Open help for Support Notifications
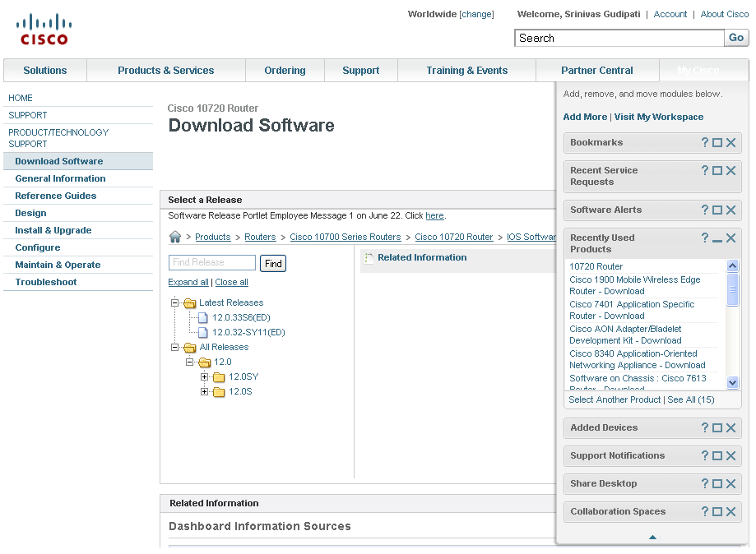 click(x=705, y=455)
